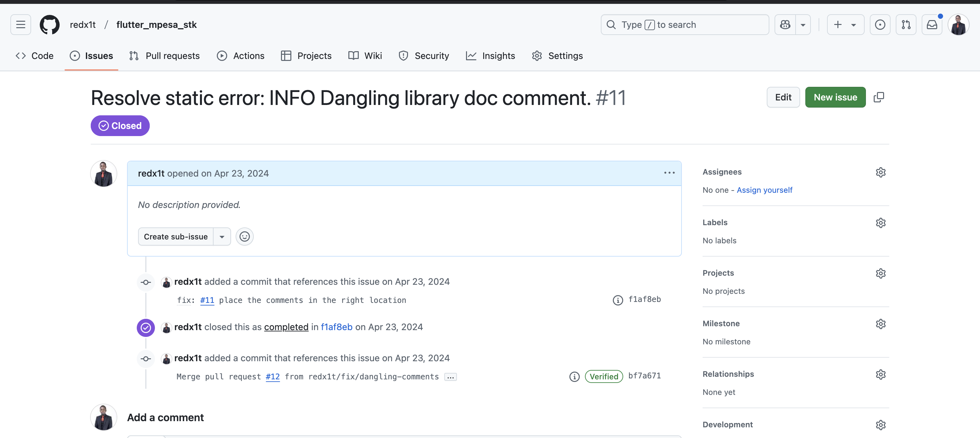Viewport: 980px width, 438px height.
Task: Open the pull requests icon in the header
Action: 906,24
